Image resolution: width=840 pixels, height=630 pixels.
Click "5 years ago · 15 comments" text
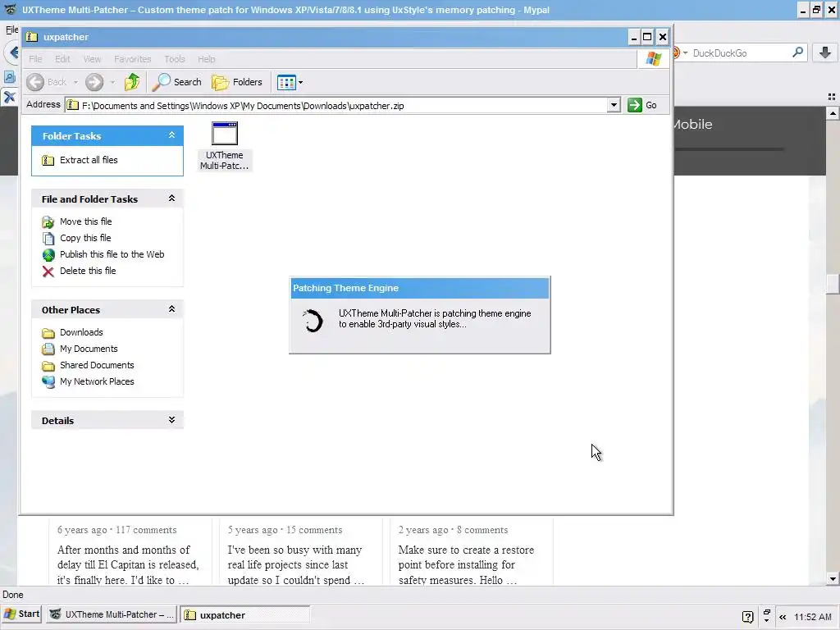tap(285, 530)
